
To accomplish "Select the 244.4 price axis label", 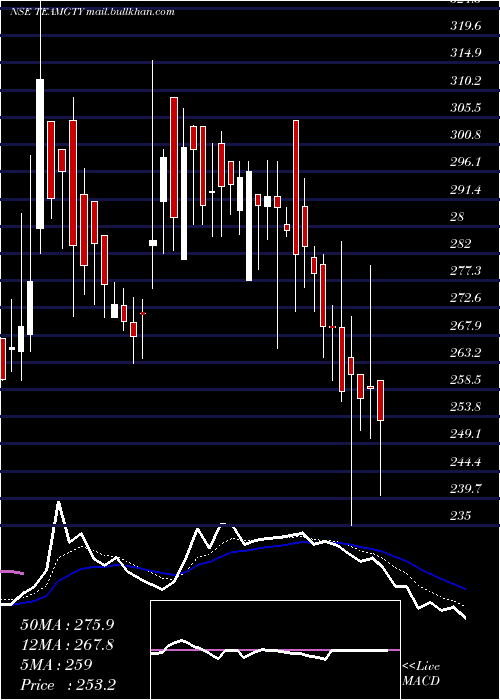I will (x=466, y=462).
